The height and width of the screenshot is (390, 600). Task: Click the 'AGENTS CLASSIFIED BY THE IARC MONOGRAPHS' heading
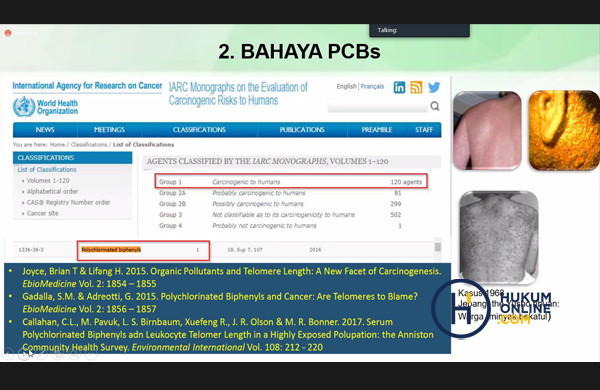[x=267, y=162]
